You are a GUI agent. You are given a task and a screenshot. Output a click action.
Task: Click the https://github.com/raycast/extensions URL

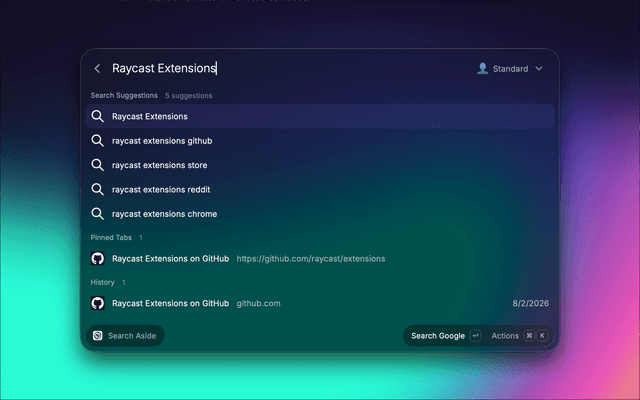pyautogui.click(x=311, y=259)
